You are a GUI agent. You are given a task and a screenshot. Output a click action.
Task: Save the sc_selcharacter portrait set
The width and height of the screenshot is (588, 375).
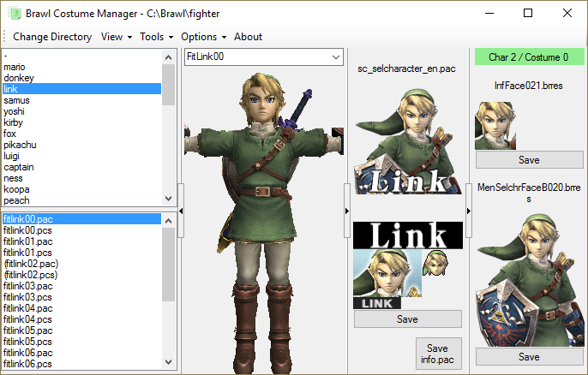408,319
